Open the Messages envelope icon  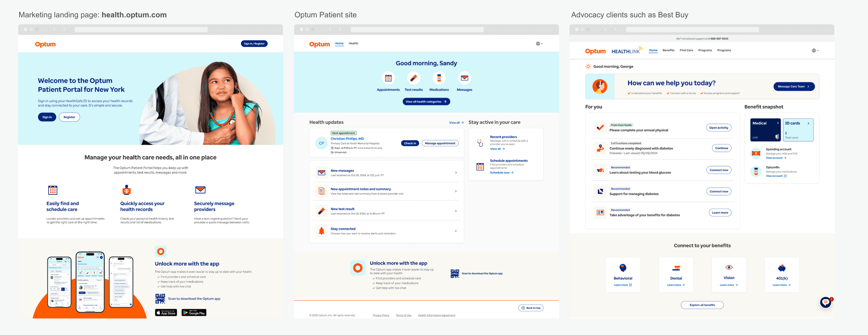(464, 78)
